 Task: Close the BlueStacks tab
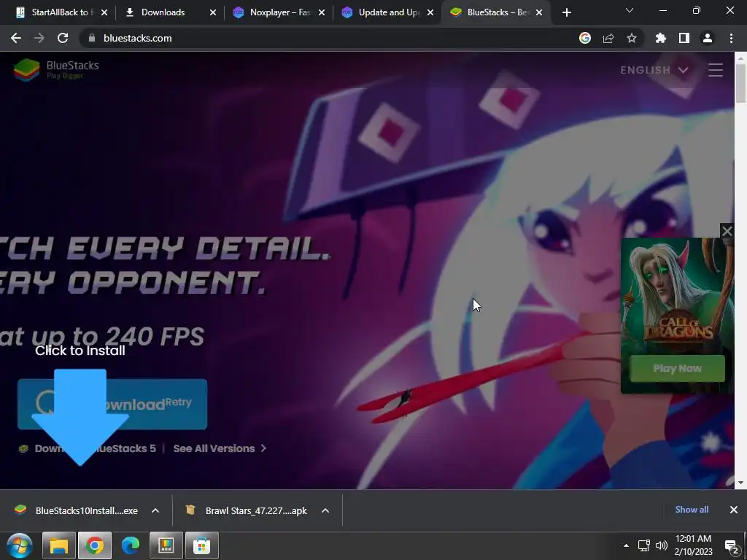pos(539,13)
